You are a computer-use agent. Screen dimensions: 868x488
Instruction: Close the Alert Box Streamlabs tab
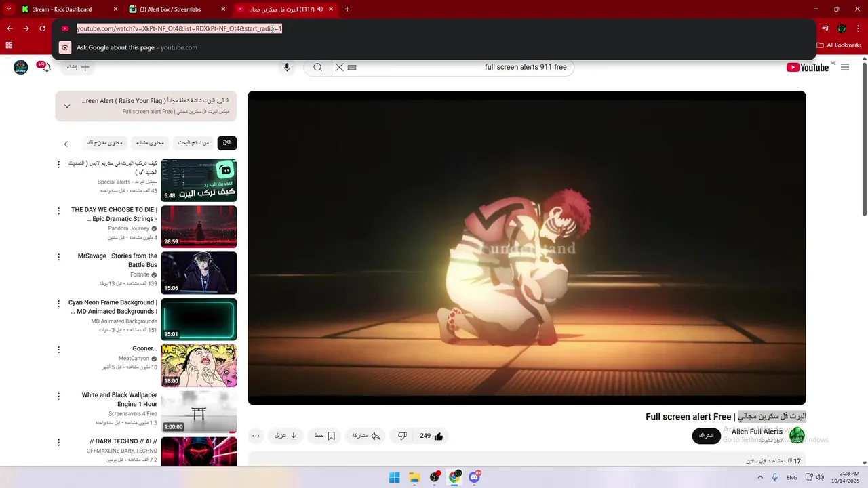point(223,9)
